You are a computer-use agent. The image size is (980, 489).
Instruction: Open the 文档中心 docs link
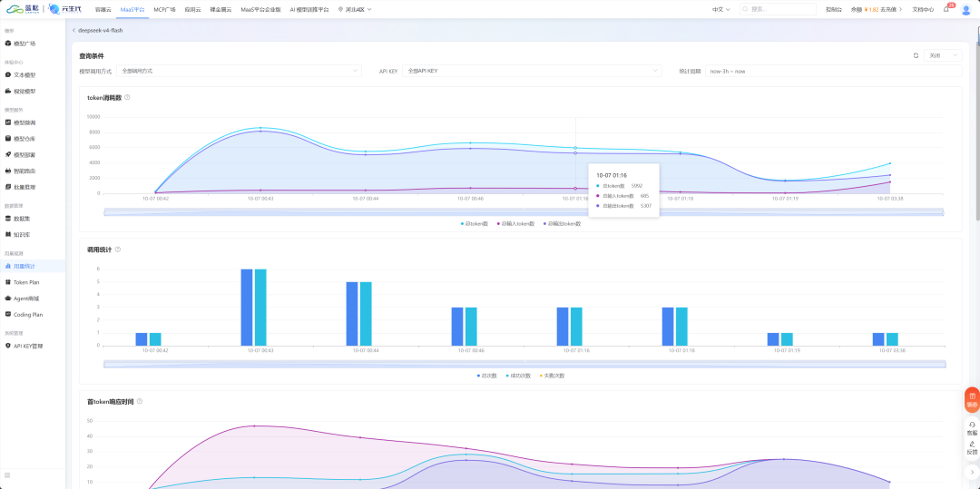pos(923,9)
